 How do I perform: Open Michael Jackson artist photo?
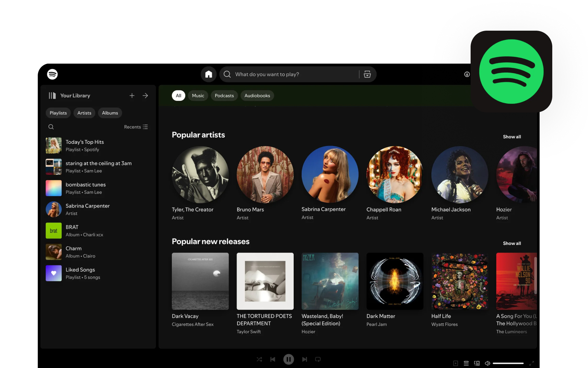460,174
